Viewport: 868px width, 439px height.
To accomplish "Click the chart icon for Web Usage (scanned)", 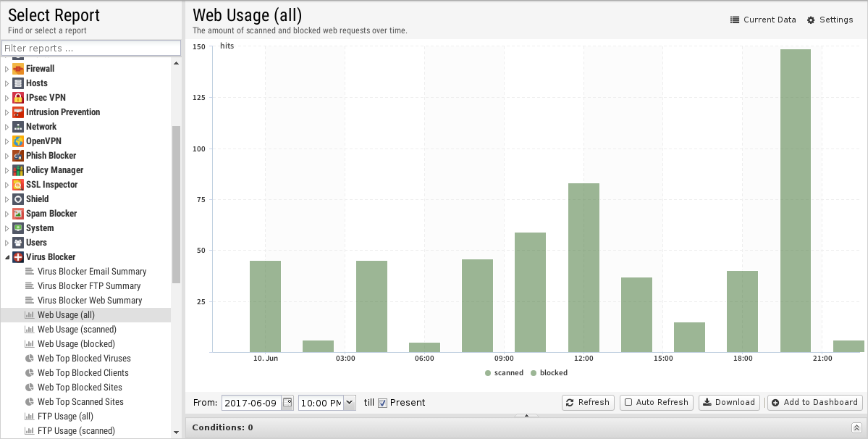I will [x=30, y=330].
